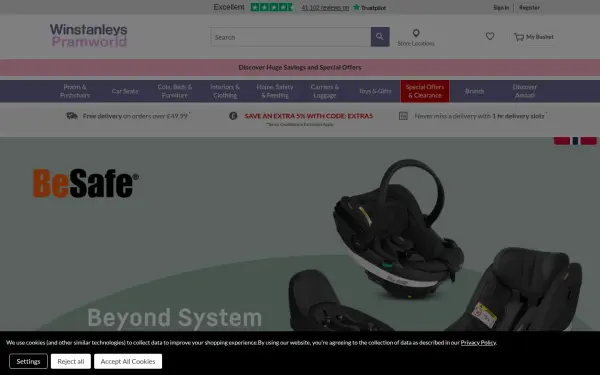This screenshot has height=375, width=600.
Task: Open Special Offers & Clearance menu
Action: (425, 91)
